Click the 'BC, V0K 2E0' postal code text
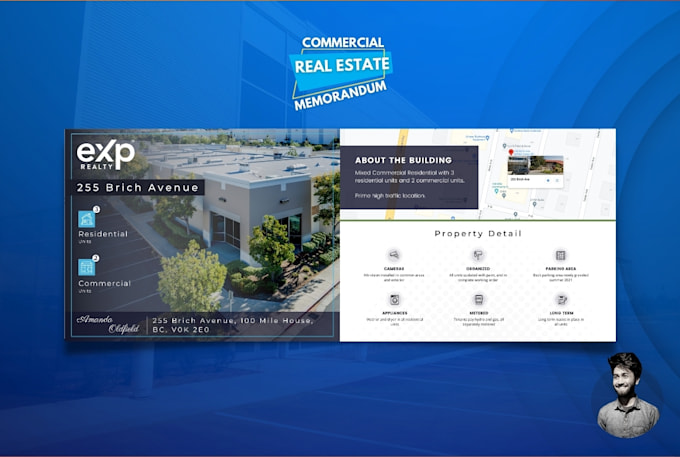Viewport: 680px width, 457px height. (181, 330)
